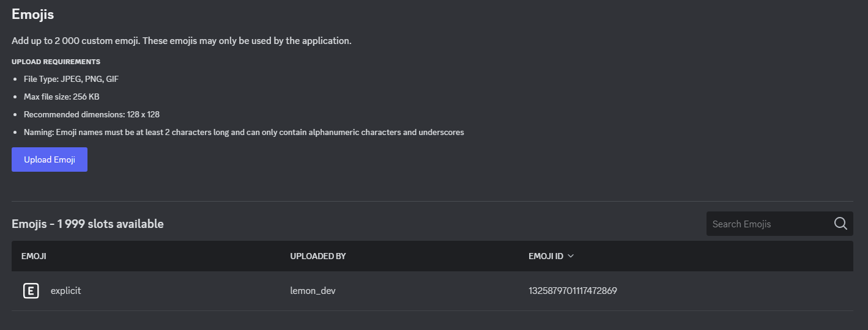
Task: Toggle sort arrow beside EMOJI ID
Action: (x=571, y=256)
